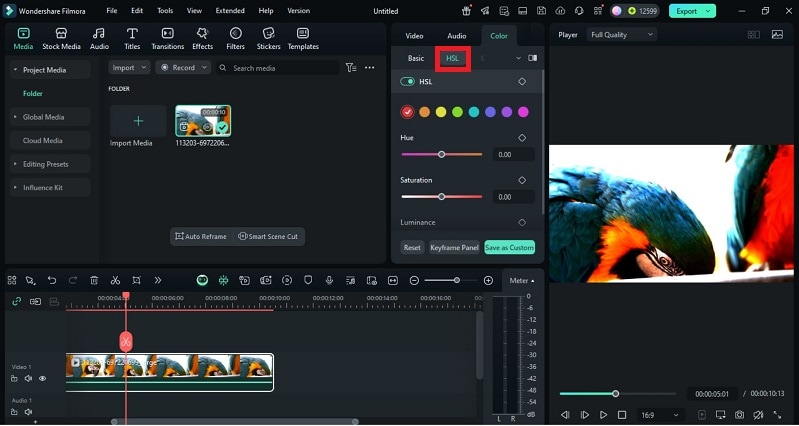This screenshot has width=799, height=426.
Task: Open the Extended menu
Action: (x=230, y=11)
